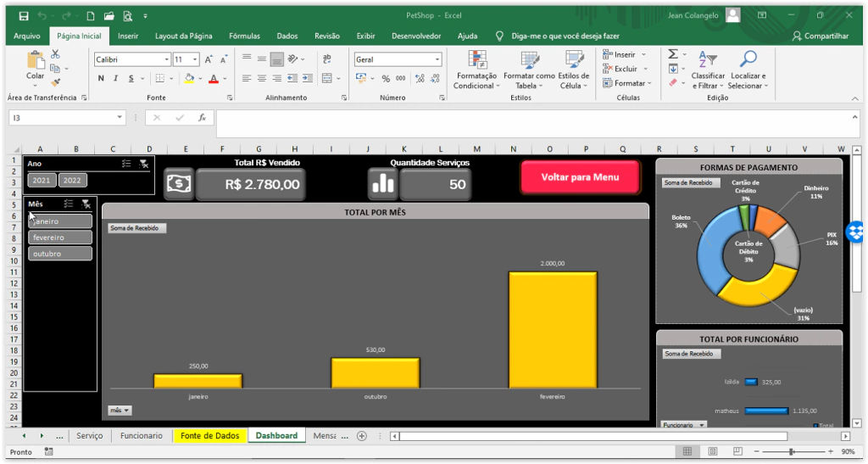Click the AutoSum sigma icon
The height and width of the screenshot is (464, 868).
673,53
